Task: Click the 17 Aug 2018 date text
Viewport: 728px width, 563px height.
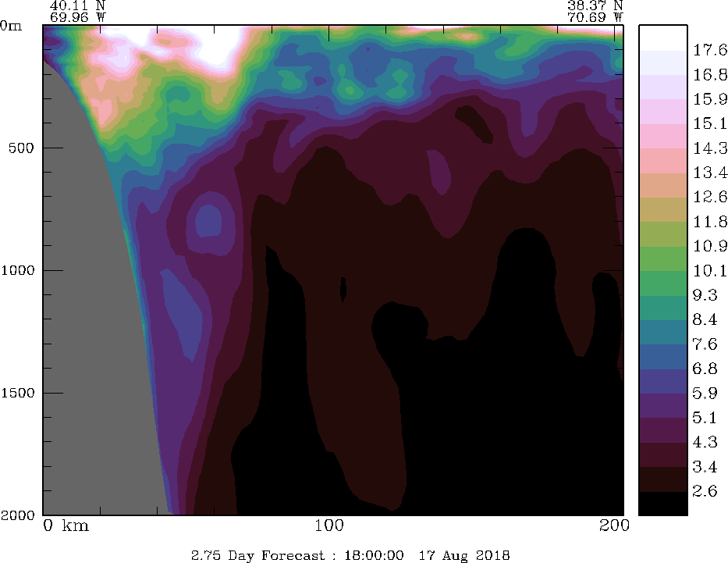Action: [464, 555]
